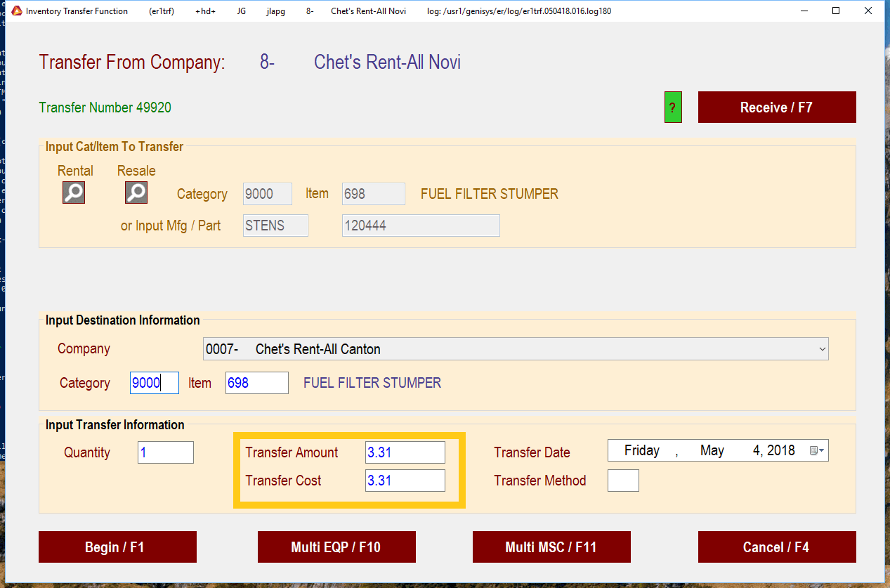Click the Chet's Rent-All Novi header text
Image resolution: width=890 pixels, height=588 pixels.
(x=387, y=62)
